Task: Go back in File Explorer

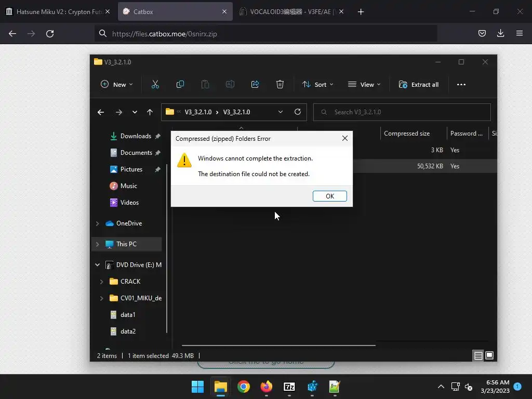Action: click(x=101, y=112)
